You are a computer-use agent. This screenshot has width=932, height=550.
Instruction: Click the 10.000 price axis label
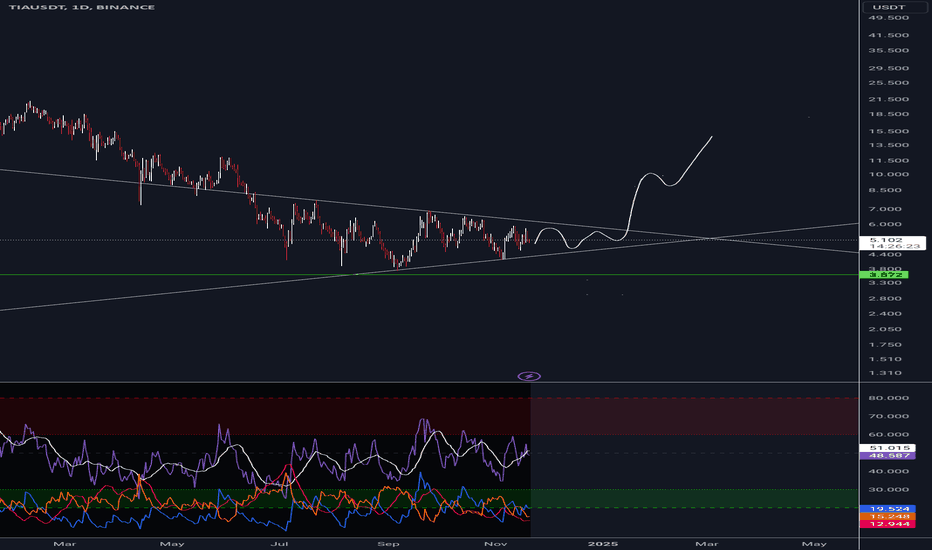tap(889, 174)
